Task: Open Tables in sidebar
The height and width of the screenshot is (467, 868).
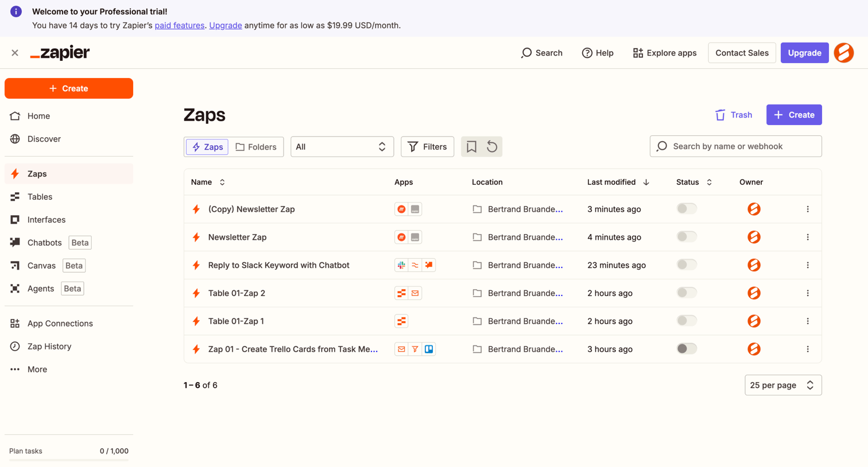Action: 69,197
